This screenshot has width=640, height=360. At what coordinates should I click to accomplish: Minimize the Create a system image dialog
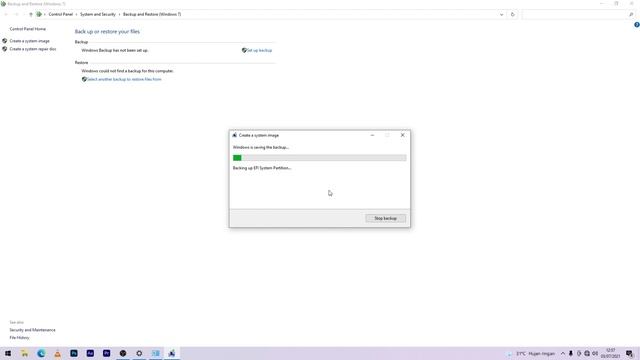pos(372,135)
